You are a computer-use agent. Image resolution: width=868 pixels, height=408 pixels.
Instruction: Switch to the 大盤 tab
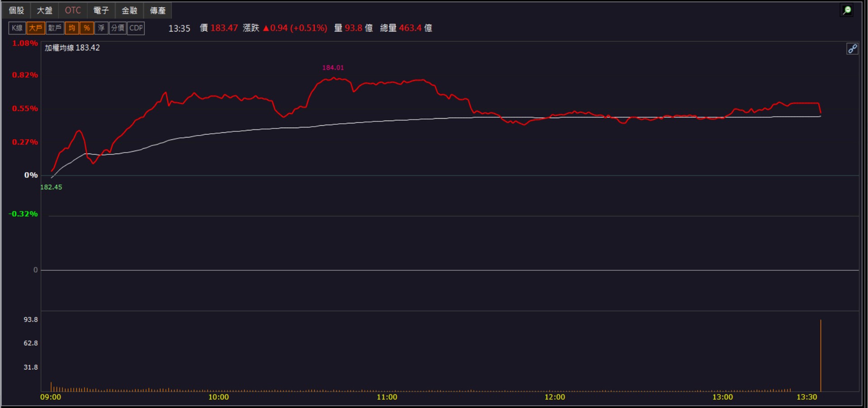click(x=45, y=10)
